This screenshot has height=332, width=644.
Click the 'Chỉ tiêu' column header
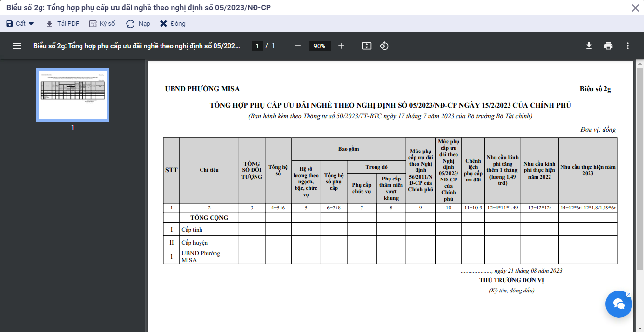pyautogui.click(x=209, y=170)
